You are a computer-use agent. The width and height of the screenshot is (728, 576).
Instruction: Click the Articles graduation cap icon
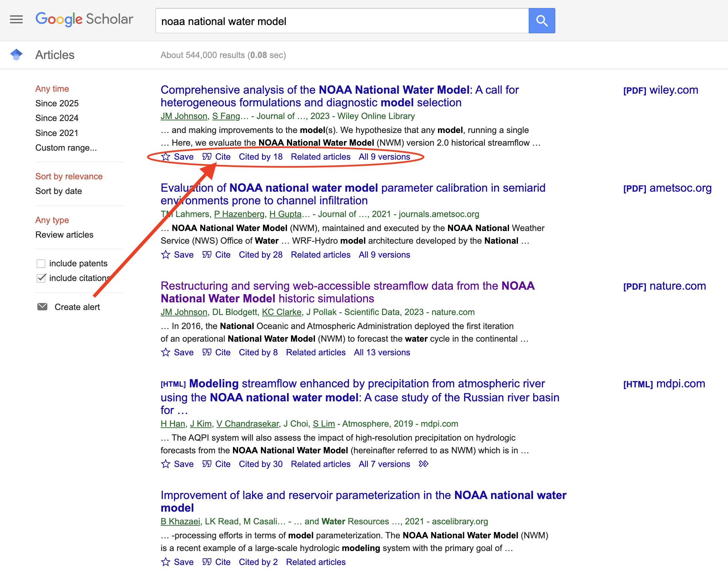(x=16, y=54)
